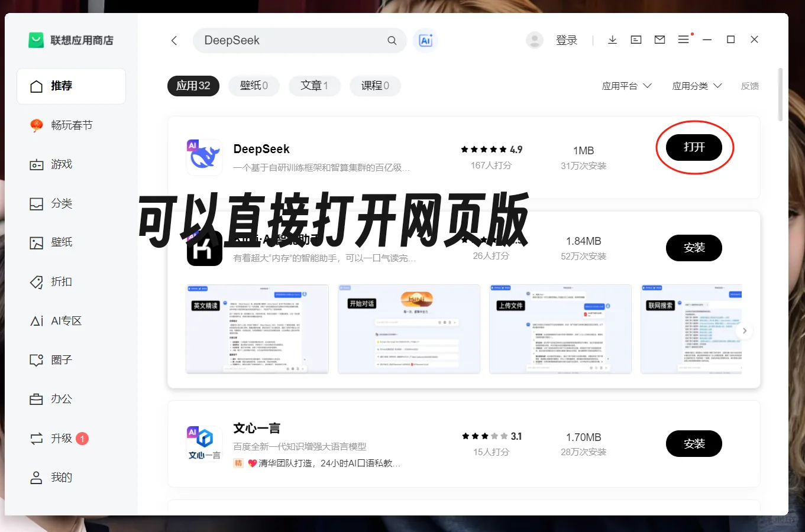Click the 上传文件 screenshot thumbnail
Viewport: 805px width, 532px height.
point(560,329)
